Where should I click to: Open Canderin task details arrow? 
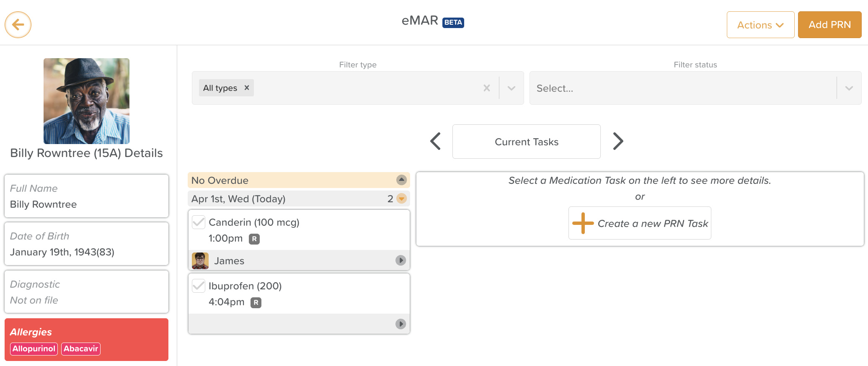coord(400,260)
